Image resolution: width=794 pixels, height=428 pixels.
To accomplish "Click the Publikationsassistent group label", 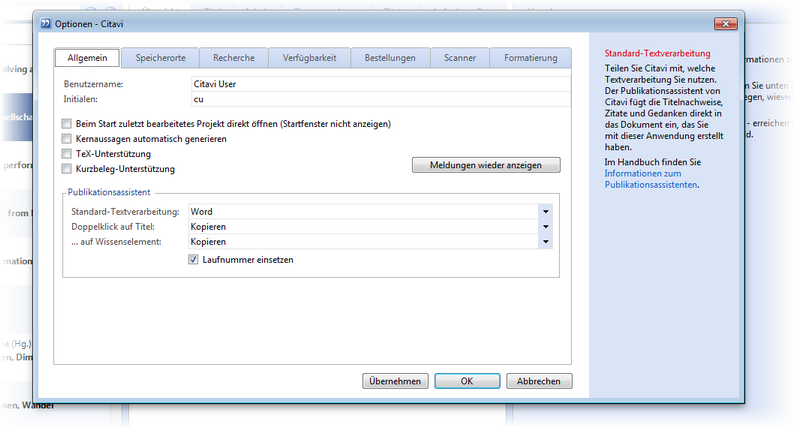I will (x=109, y=192).
